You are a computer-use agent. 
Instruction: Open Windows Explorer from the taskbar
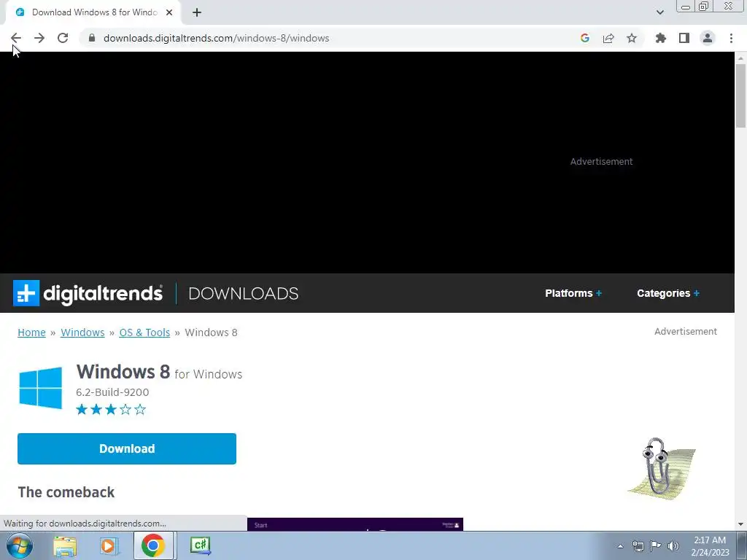click(65, 545)
